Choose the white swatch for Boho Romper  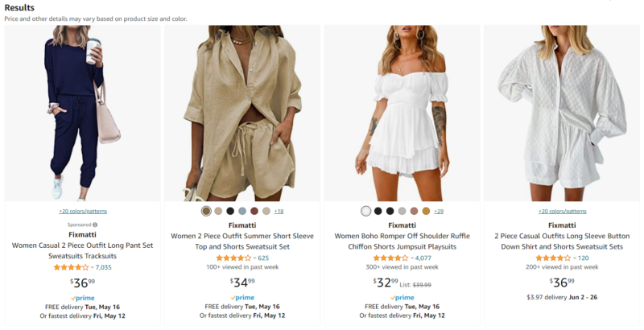pyautogui.click(x=366, y=211)
